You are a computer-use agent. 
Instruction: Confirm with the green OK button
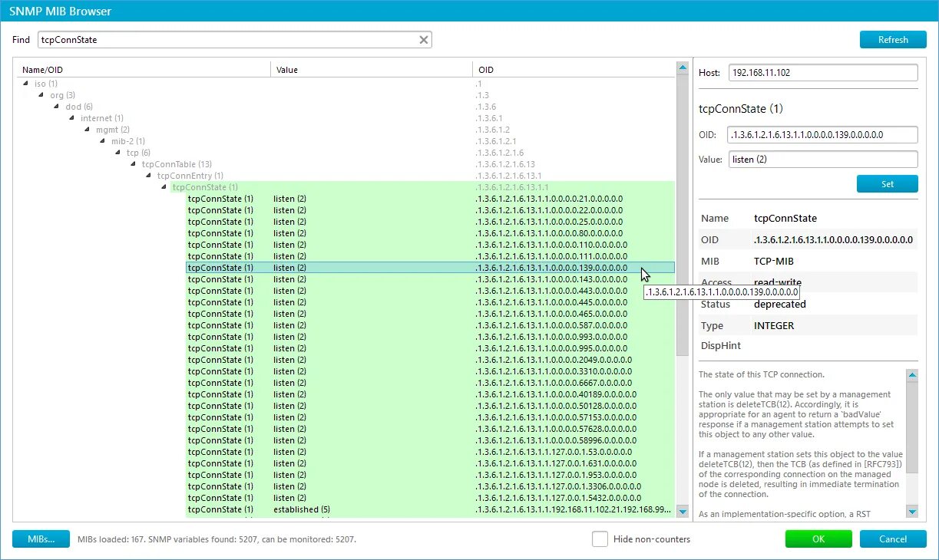[818, 539]
